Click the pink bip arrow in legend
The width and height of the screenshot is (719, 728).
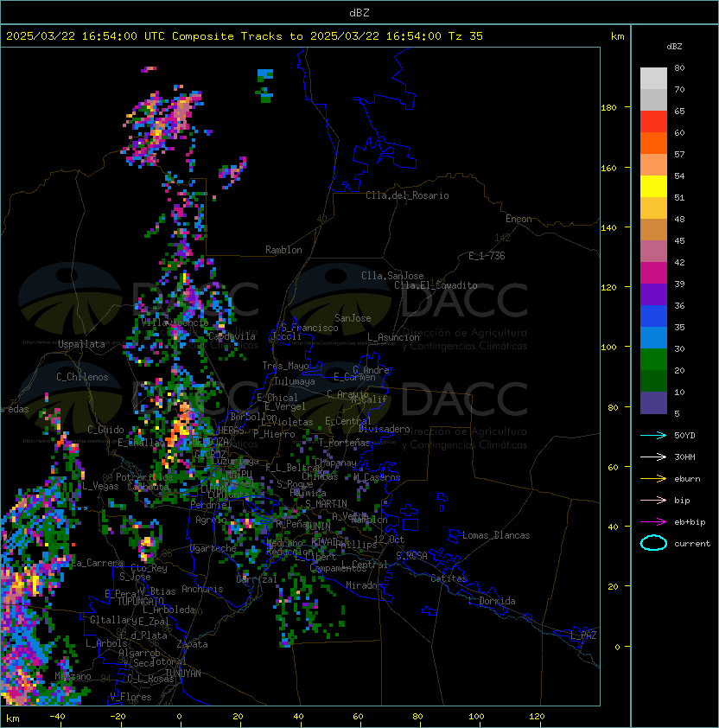coord(653,501)
